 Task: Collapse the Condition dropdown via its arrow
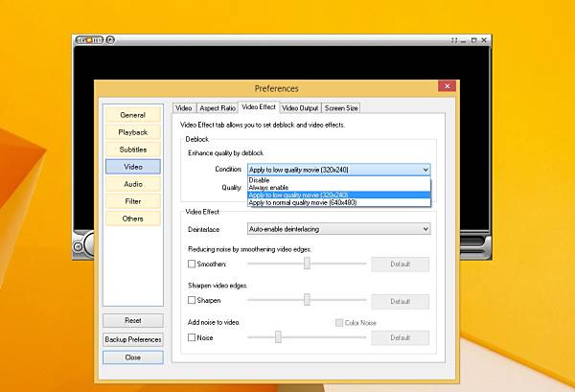tap(425, 170)
